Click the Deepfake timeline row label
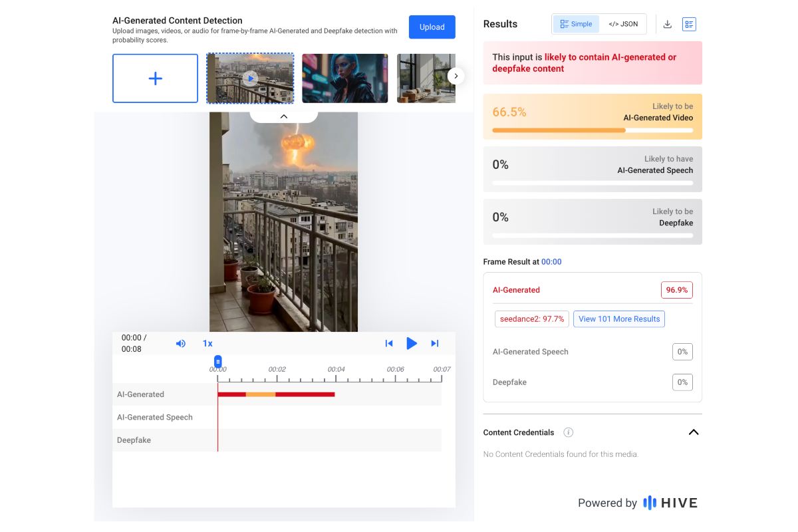The height and width of the screenshot is (532, 798). click(x=134, y=440)
